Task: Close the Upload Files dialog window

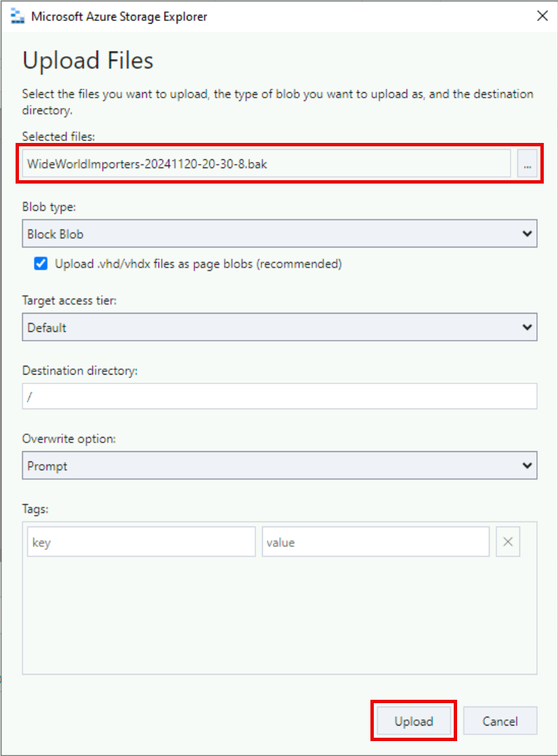Action: pyautogui.click(x=542, y=16)
